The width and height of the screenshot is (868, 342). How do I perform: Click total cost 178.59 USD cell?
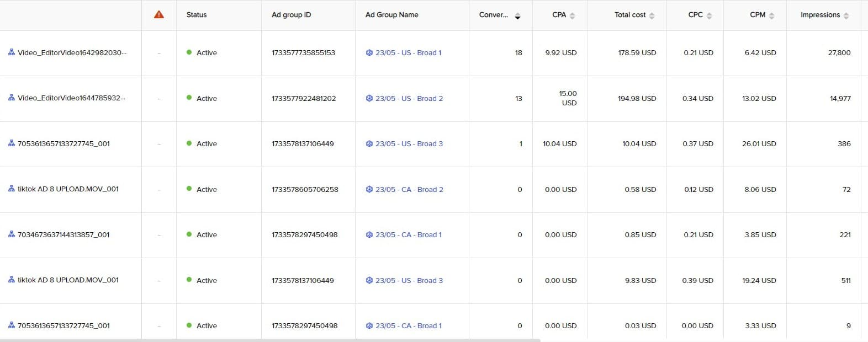point(637,53)
